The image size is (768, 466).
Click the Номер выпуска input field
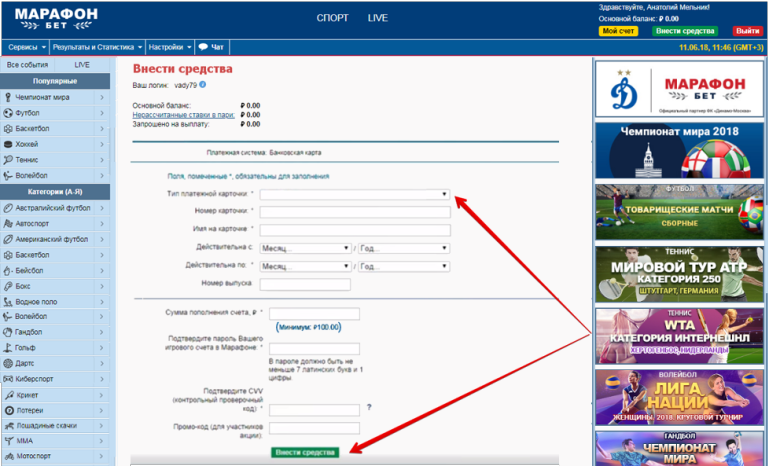coord(305,284)
